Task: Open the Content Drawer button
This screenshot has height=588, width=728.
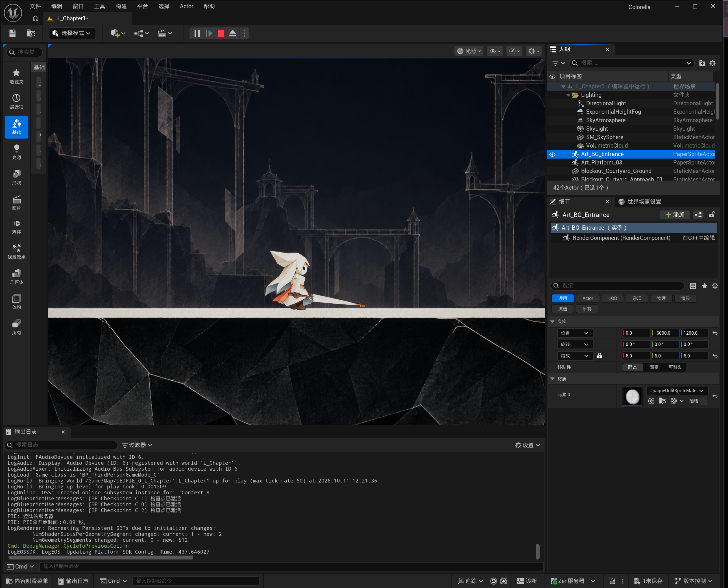Action: (x=27, y=581)
